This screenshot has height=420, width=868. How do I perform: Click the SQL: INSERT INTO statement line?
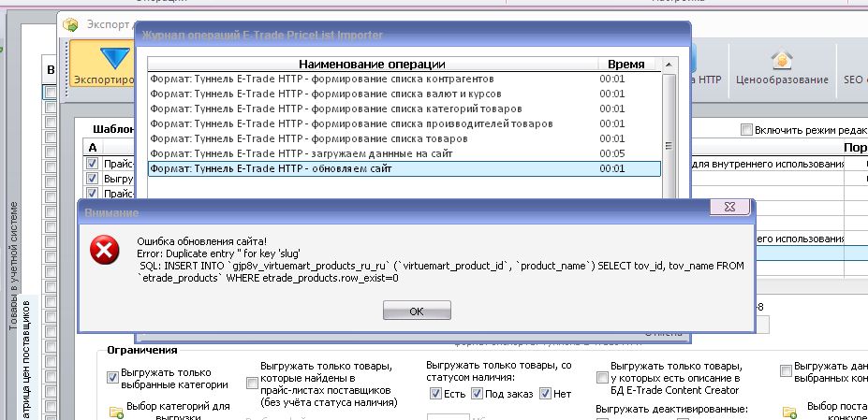pos(442,266)
